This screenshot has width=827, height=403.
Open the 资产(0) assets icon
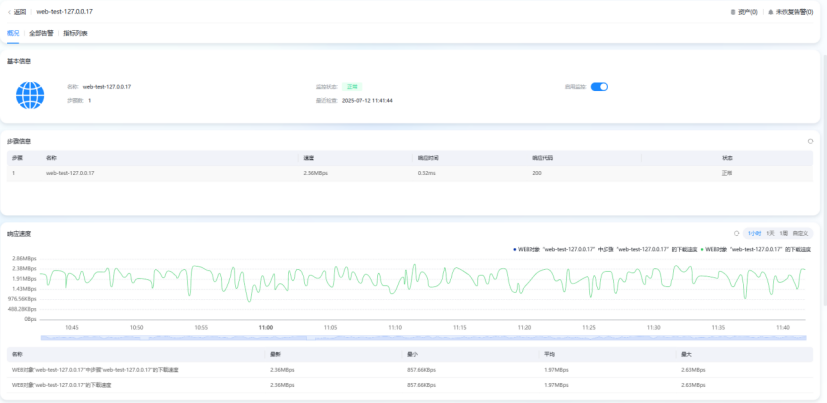(x=733, y=12)
